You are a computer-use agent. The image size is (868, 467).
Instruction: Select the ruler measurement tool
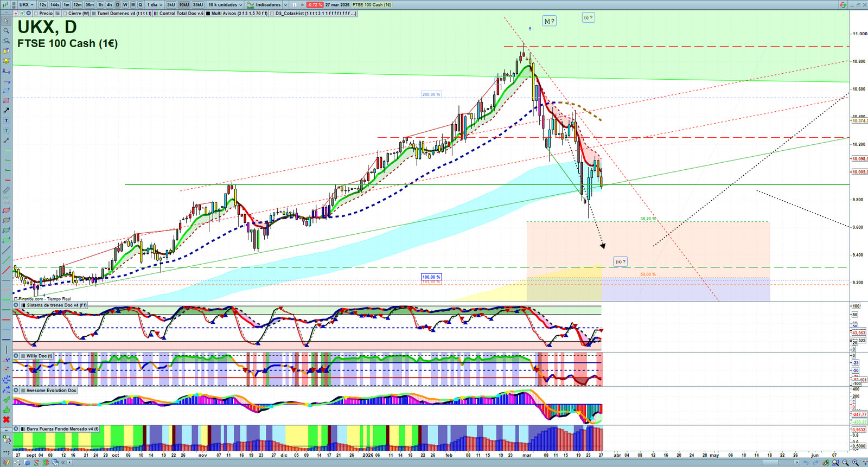(6, 190)
